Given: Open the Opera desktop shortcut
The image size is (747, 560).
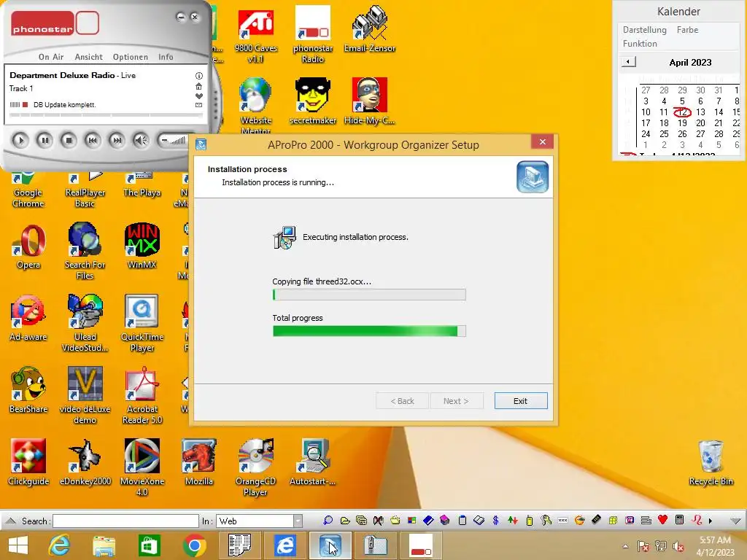Looking at the screenshot, I should [x=28, y=246].
